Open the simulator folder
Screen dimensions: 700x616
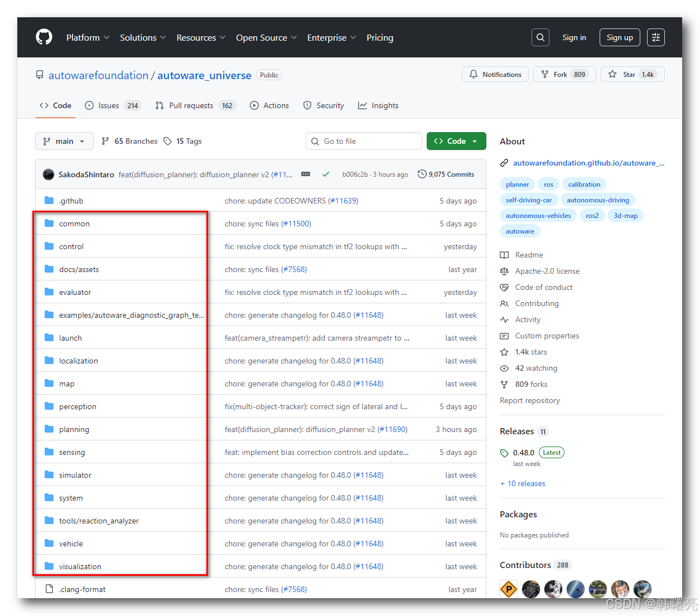75,475
